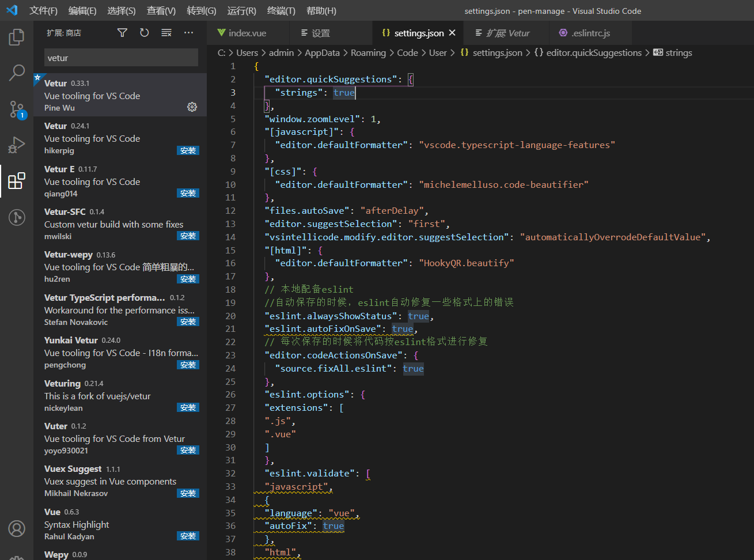Open extensions view more actions menu

coord(188,33)
